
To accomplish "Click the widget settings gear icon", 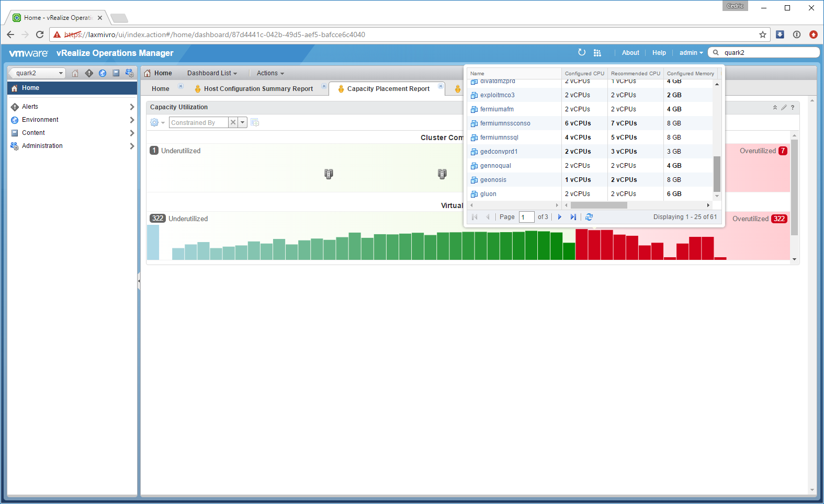I will 154,122.
